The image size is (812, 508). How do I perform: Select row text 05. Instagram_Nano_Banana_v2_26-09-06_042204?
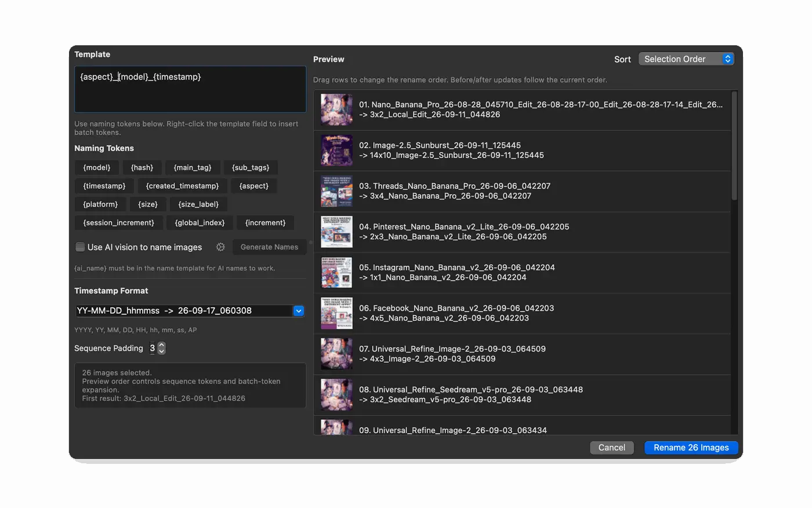[x=457, y=268]
